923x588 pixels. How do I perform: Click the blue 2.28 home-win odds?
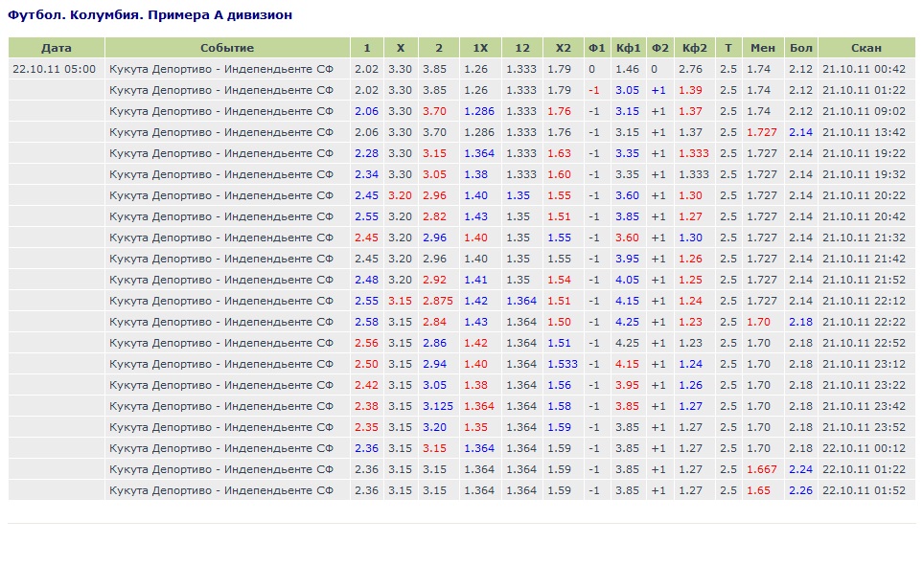click(x=366, y=153)
